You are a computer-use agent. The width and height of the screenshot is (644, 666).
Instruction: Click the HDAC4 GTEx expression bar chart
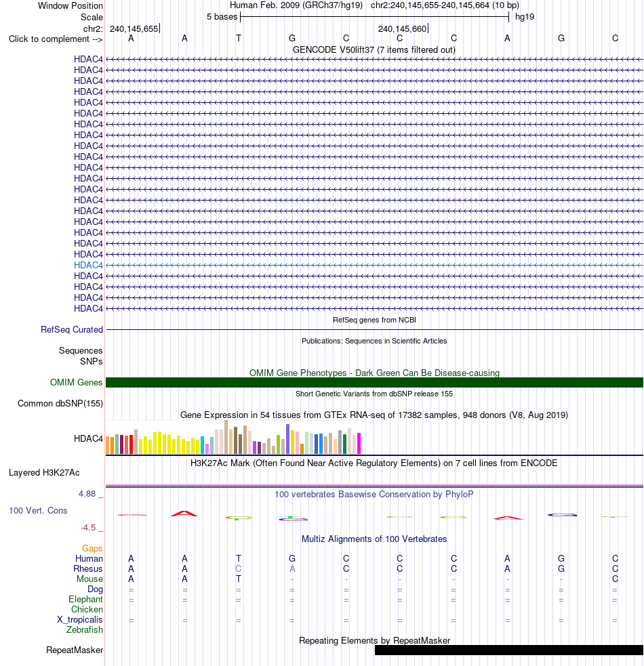click(x=233, y=438)
